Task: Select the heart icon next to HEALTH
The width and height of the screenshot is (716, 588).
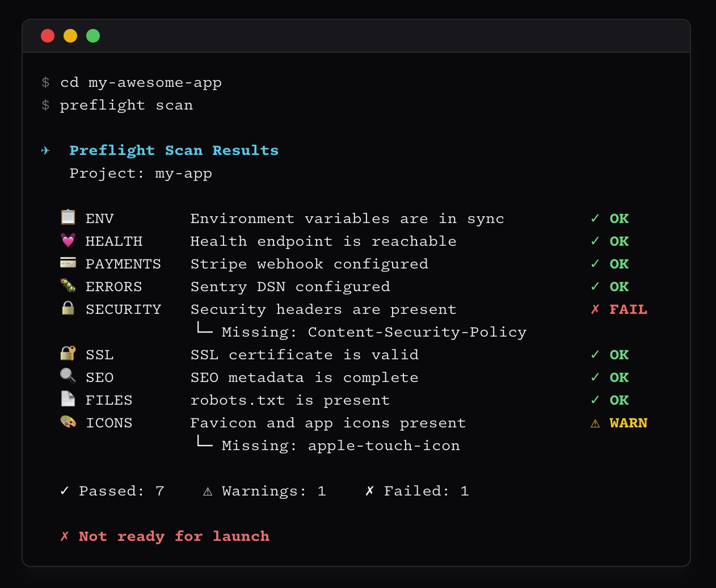Action: (68, 241)
